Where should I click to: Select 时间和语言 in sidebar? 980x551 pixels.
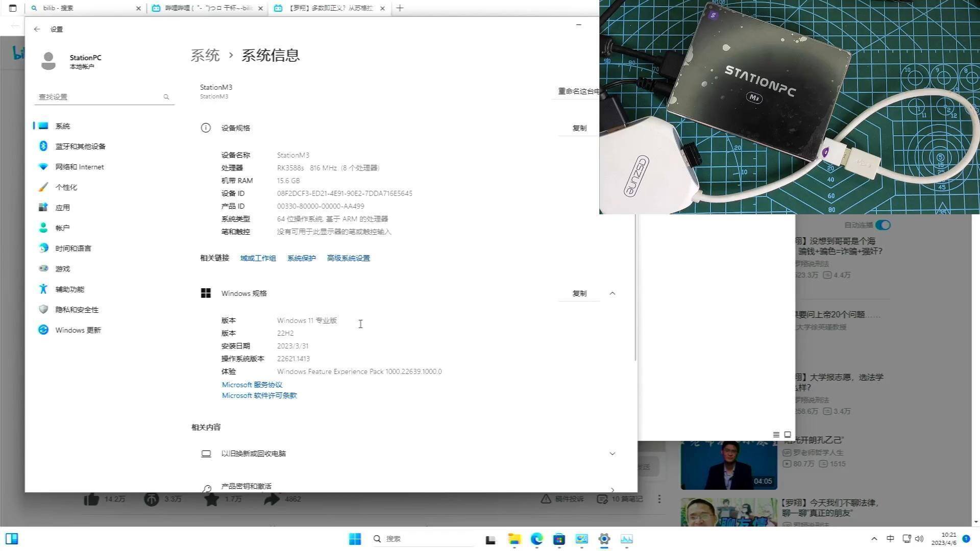(x=104, y=248)
